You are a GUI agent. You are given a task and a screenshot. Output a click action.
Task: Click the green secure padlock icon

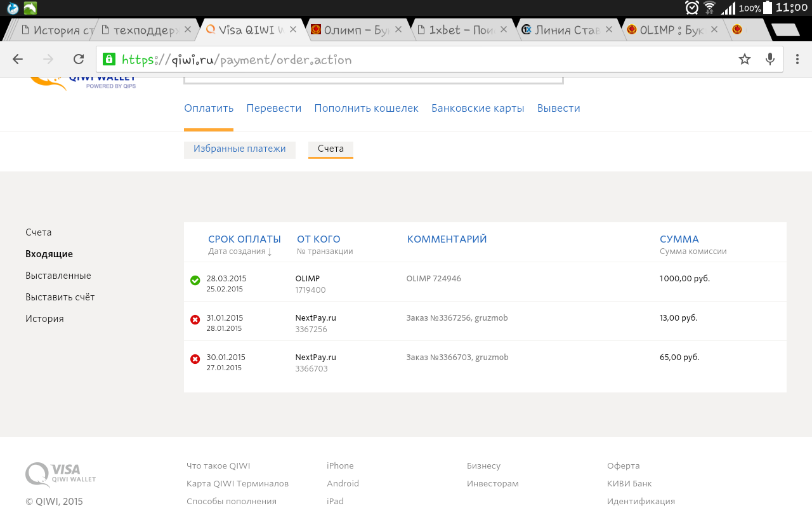point(110,59)
